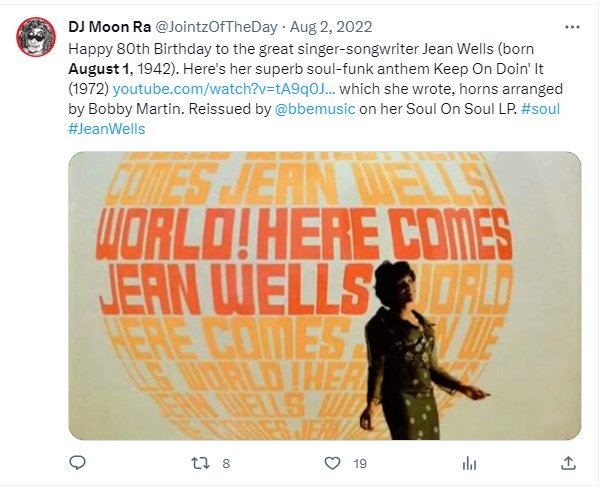Viewport: 602px width, 489px height.
Task: Open the Jean Wells album cover image
Action: [325, 296]
